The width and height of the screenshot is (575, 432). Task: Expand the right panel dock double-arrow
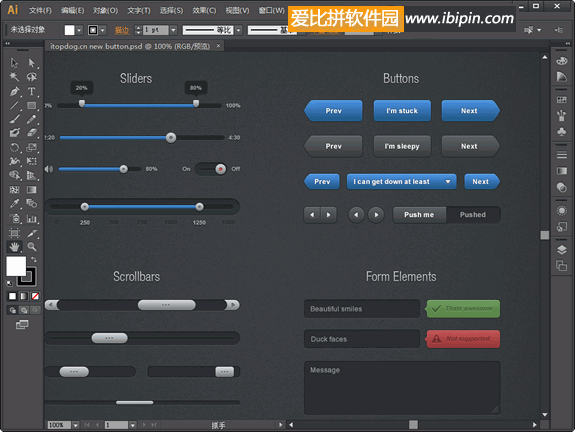[x=568, y=43]
